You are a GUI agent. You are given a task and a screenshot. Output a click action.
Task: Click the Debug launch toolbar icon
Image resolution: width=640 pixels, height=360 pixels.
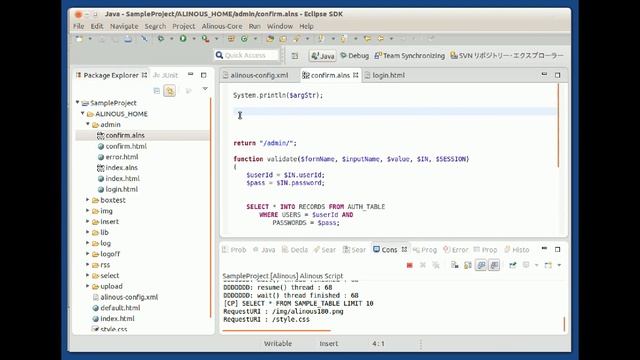point(161,39)
